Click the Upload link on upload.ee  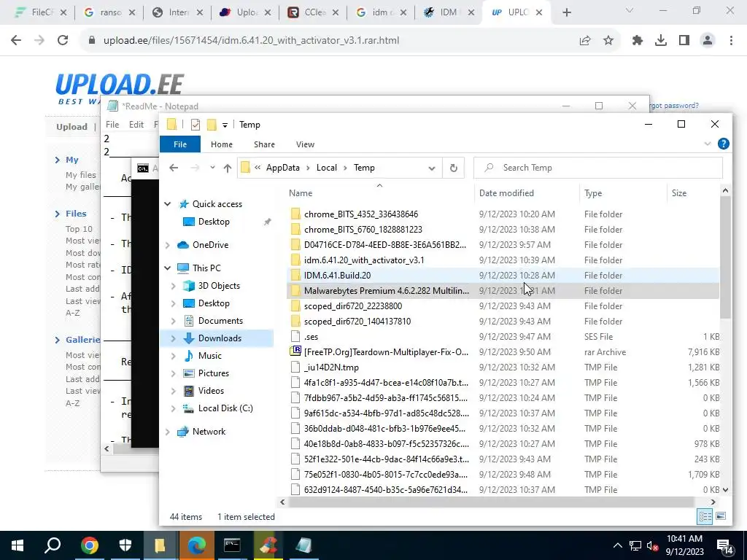(x=72, y=127)
